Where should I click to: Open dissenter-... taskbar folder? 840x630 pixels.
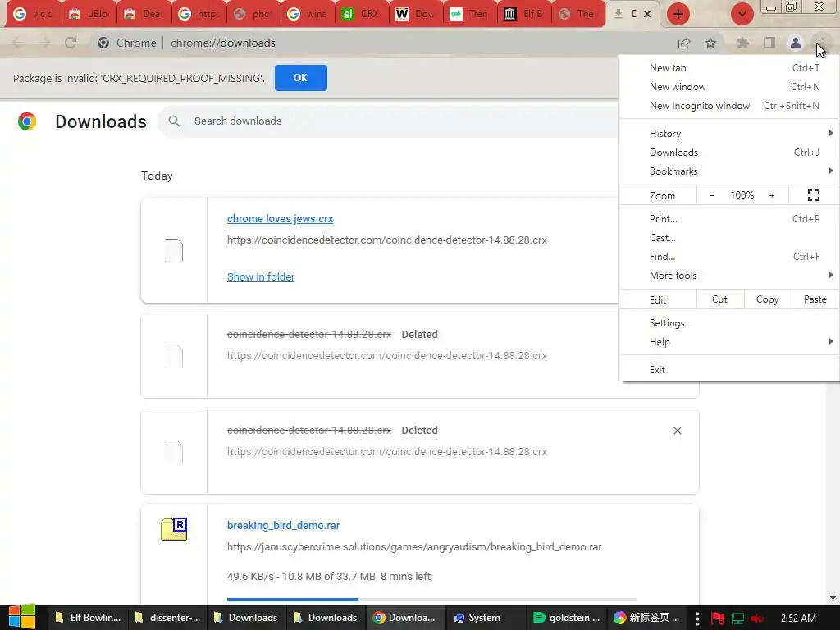click(167, 618)
